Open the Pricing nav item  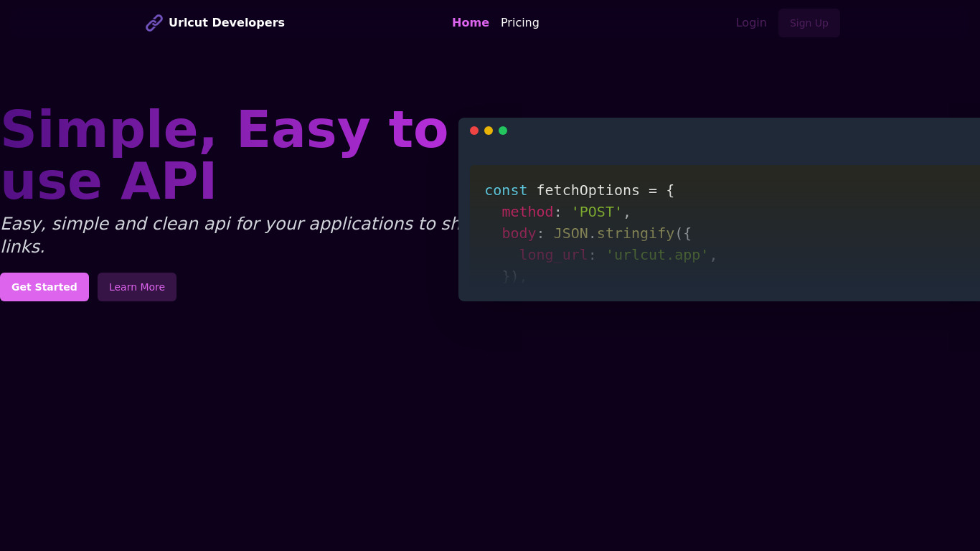point(520,23)
